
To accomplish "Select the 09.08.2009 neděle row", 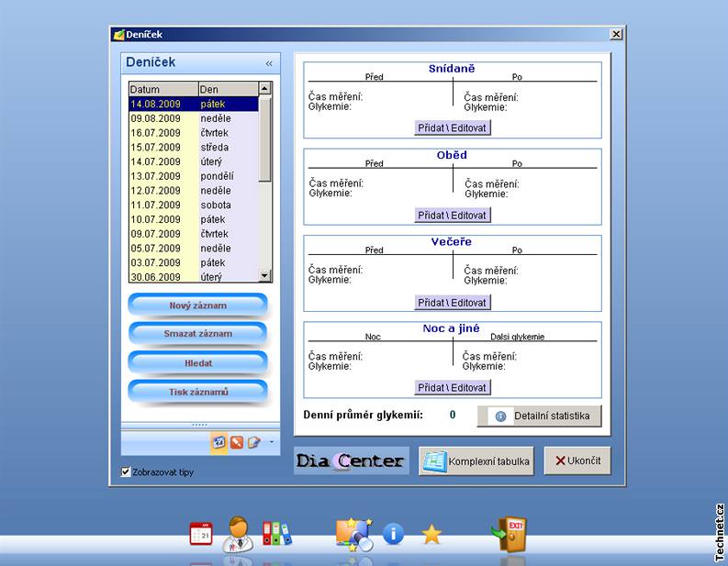I will point(194,118).
